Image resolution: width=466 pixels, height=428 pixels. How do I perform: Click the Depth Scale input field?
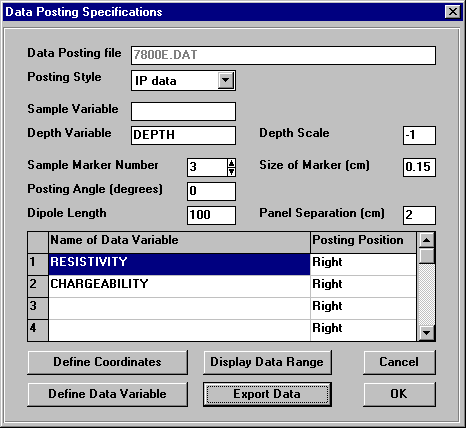[x=419, y=135]
